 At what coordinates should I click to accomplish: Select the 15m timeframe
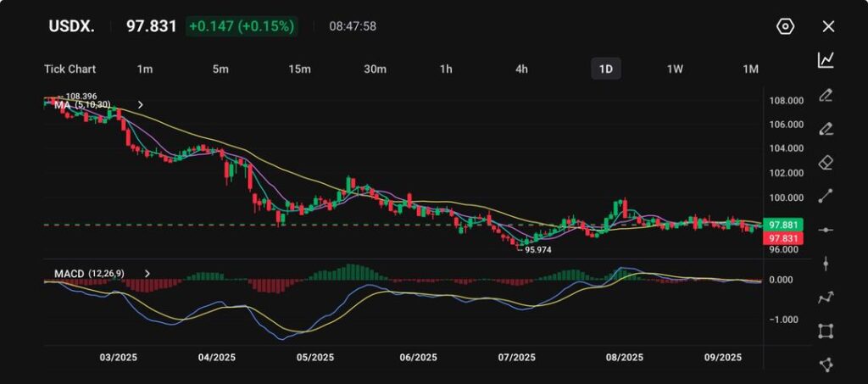[299, 69]
